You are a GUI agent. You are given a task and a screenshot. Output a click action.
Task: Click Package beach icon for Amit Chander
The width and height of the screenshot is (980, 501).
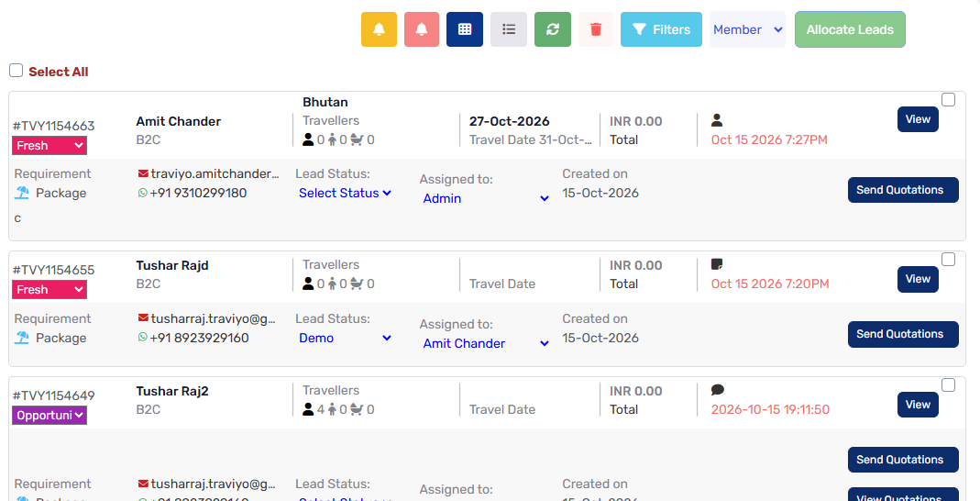point(22,193)
